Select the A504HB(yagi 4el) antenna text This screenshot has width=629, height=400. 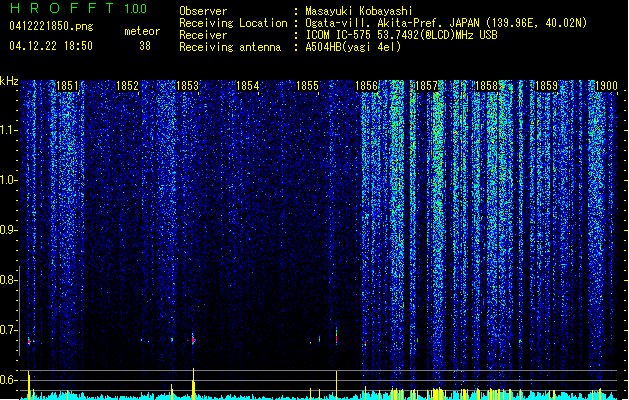[x=353, y=47]
